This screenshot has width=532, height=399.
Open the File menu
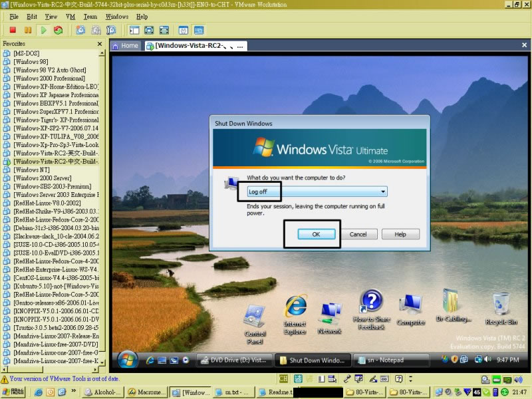click(14, 17)
